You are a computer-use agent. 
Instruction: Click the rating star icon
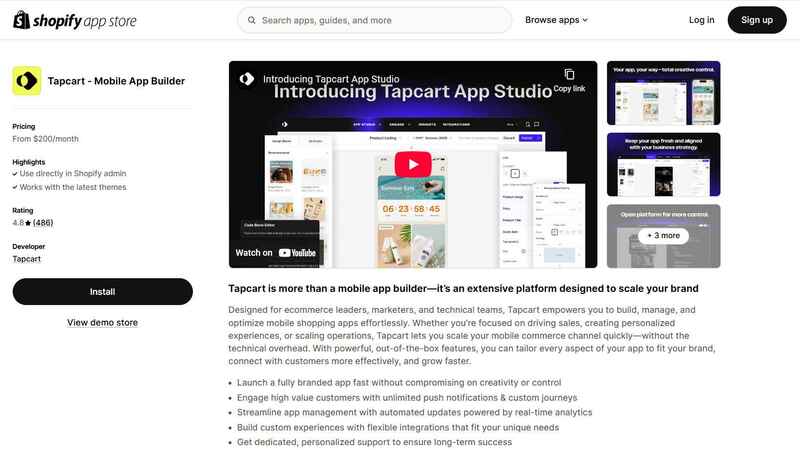(28, 223)
